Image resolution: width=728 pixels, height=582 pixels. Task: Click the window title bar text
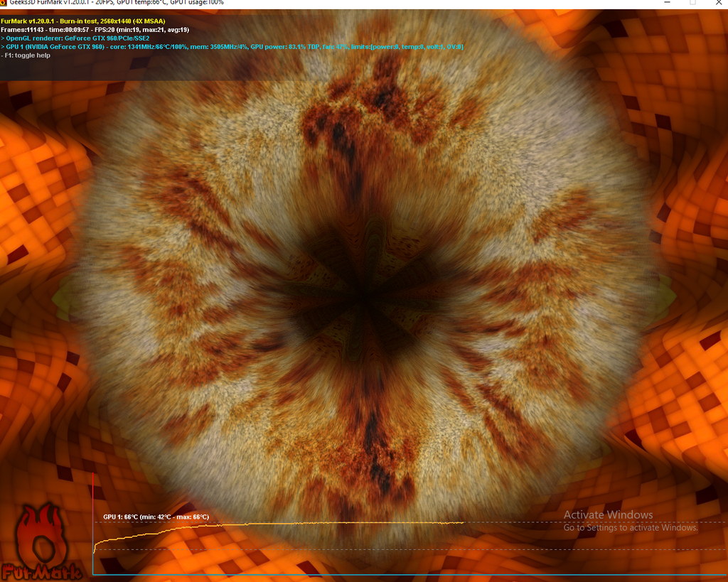coord(117,2)
